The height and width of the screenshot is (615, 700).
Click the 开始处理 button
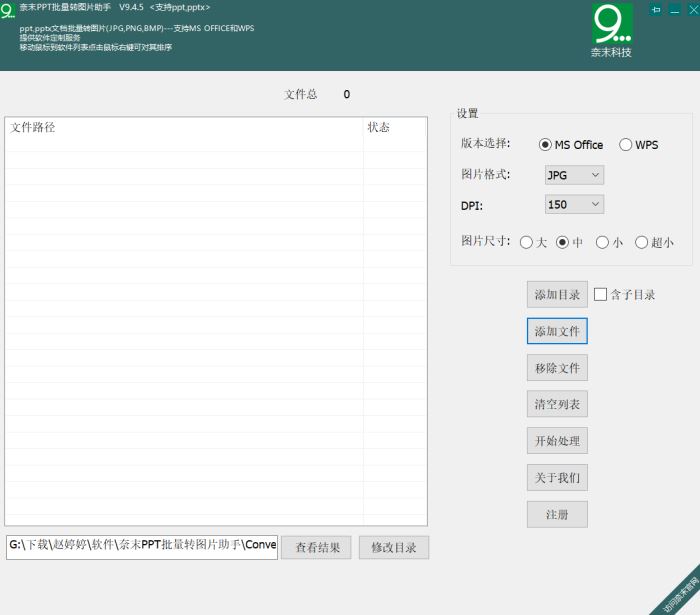[x=557, y=441]
